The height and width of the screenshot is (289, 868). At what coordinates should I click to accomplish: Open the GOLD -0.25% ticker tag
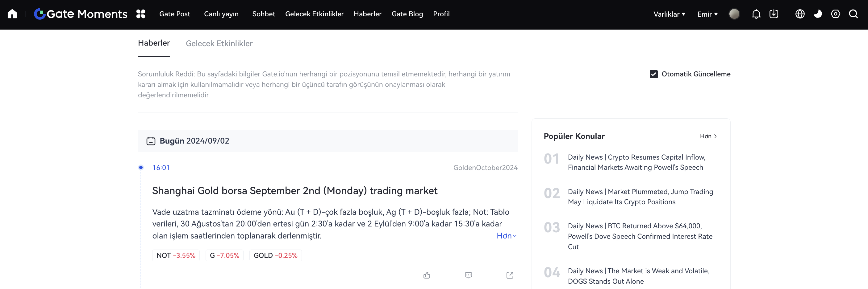tap(275, 255)
